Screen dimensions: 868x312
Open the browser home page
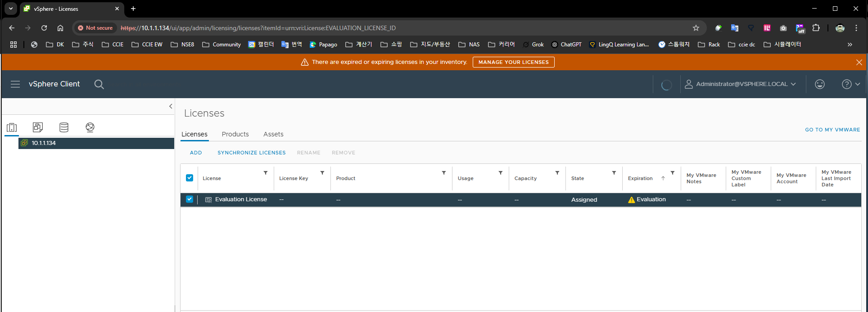60,28
